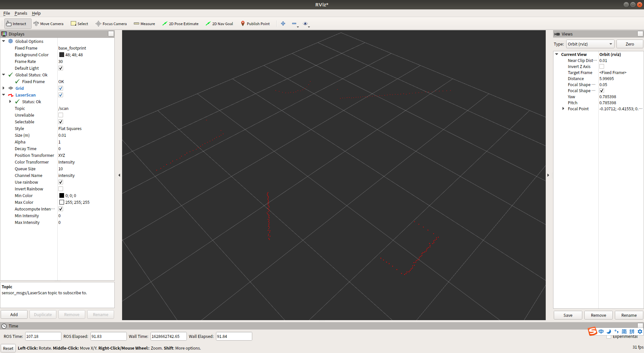Click the Time panel clock icon
The height and width of the screenshot is (353, 644).
tap(4, 326)
